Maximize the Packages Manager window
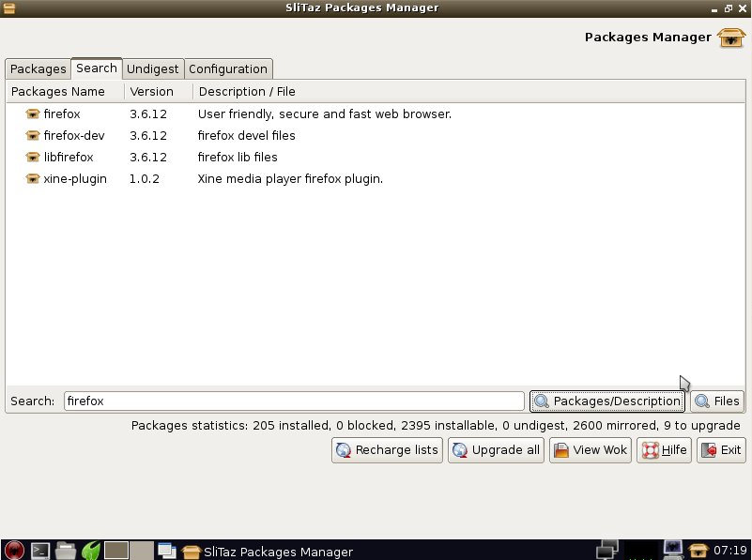Image resolution: width=752 pixels, height=560 pixels. pyautogui.click(x=729, y=8)
